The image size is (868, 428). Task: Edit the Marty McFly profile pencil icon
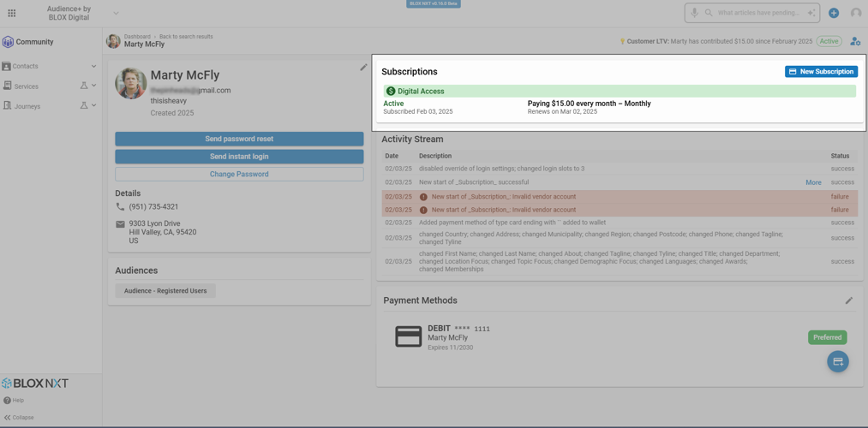(363, 67)
